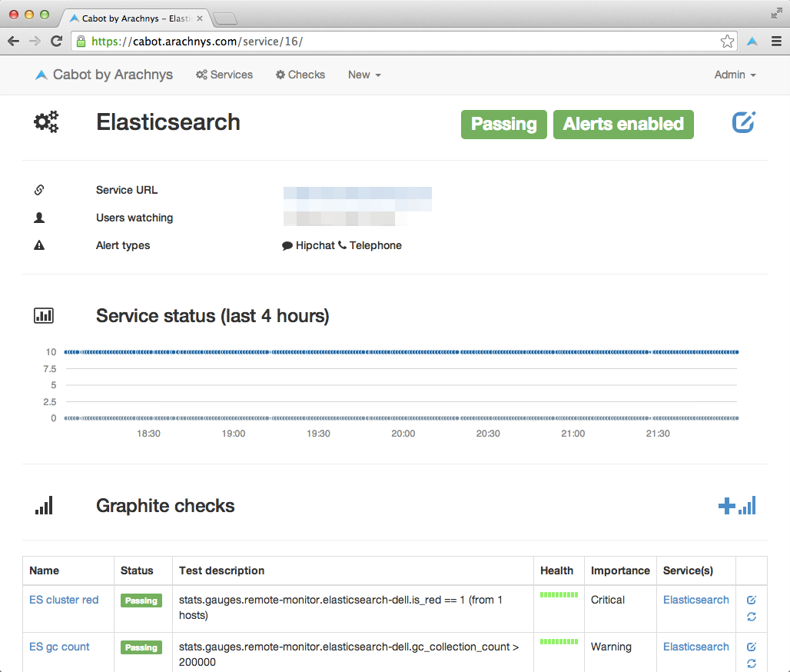Open Elasticsearch service link in ES cluster red row
Viewport: 790px width, 672px height.
(x=695, y=600)
